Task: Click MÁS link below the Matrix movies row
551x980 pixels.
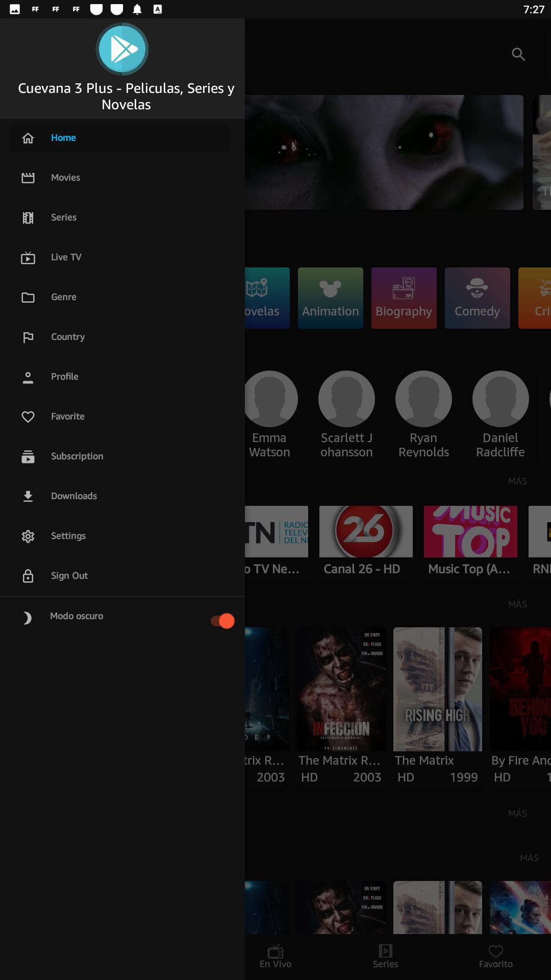Action: 517,814
